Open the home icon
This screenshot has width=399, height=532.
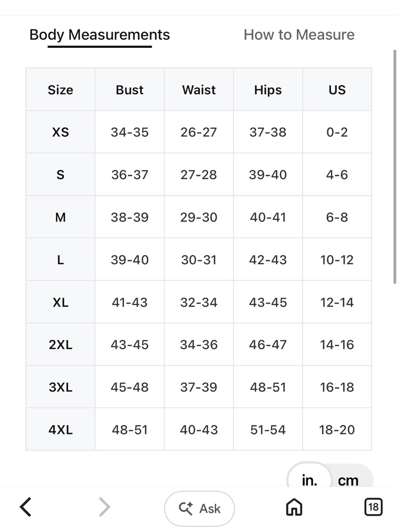294,507
